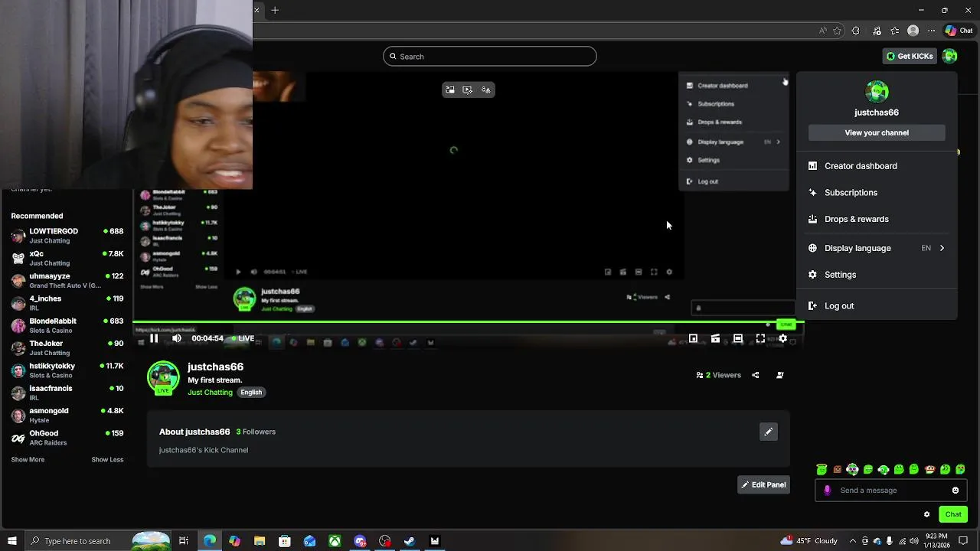Click the Windows taskbar search box
980x551 pixels.
[98, 541]
